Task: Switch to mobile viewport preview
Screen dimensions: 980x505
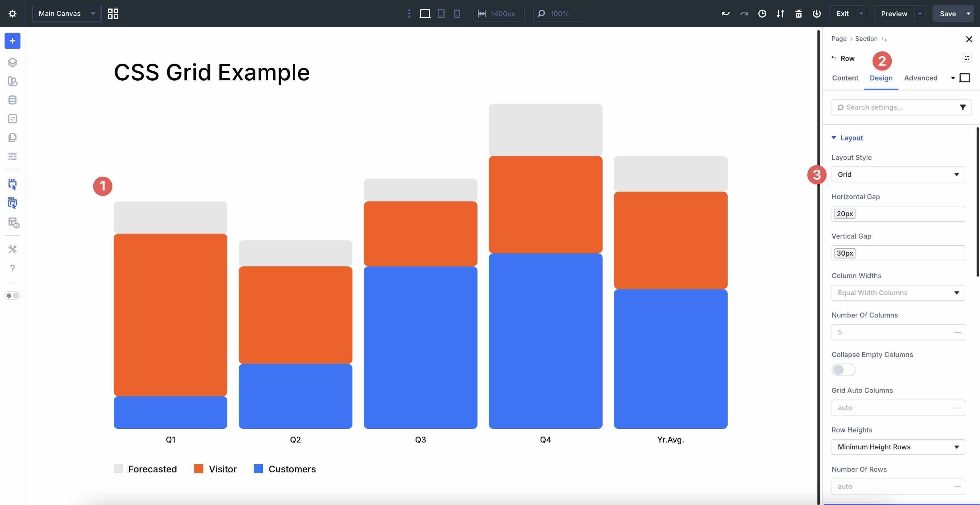Action: [x=456, y=13]
